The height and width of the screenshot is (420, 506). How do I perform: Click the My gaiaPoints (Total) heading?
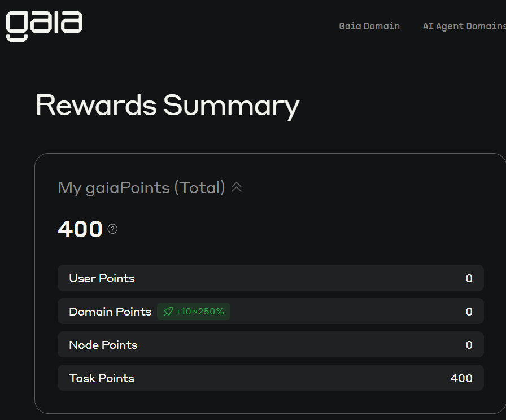pyautogui.click(x=141, y=187)
